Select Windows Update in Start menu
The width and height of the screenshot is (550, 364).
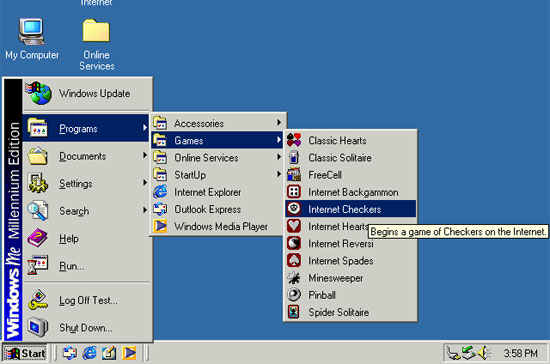point(87,93)
